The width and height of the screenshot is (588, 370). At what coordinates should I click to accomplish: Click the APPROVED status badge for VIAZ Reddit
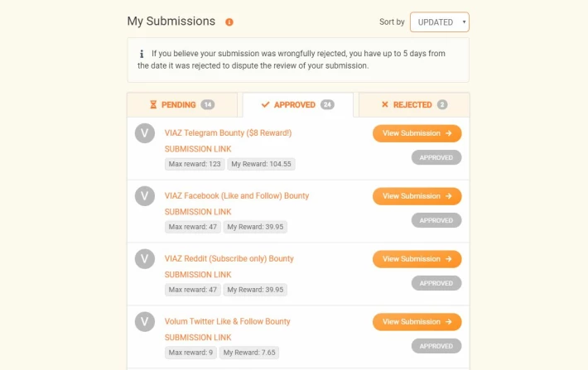pos(436,283)
